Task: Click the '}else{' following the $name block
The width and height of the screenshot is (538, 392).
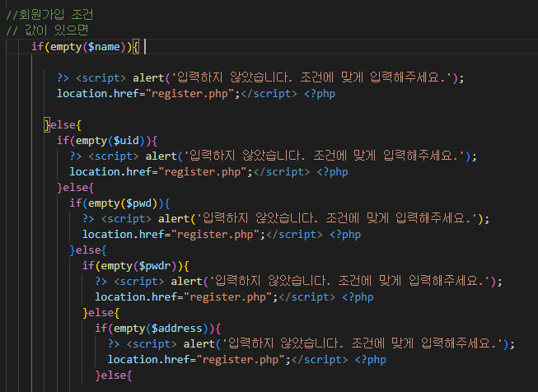Action: 63,125
